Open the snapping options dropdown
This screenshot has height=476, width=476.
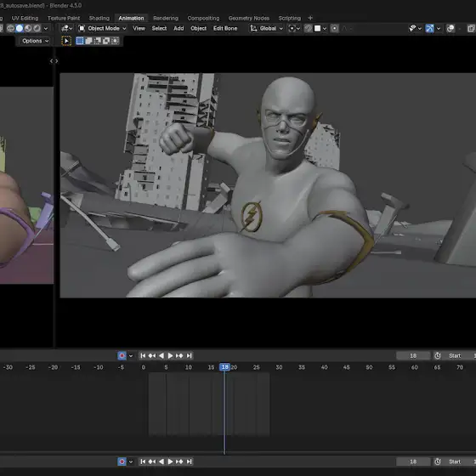click(325, 29)
